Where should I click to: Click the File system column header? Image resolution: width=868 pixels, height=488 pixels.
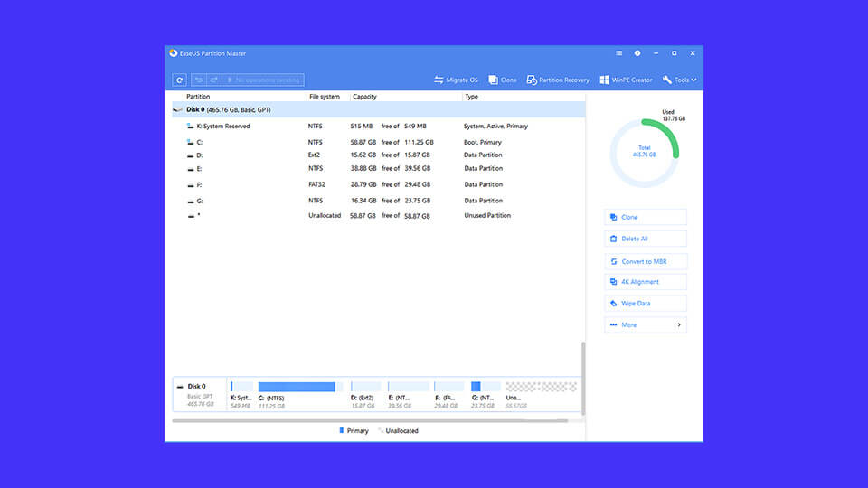click(325, 97)
